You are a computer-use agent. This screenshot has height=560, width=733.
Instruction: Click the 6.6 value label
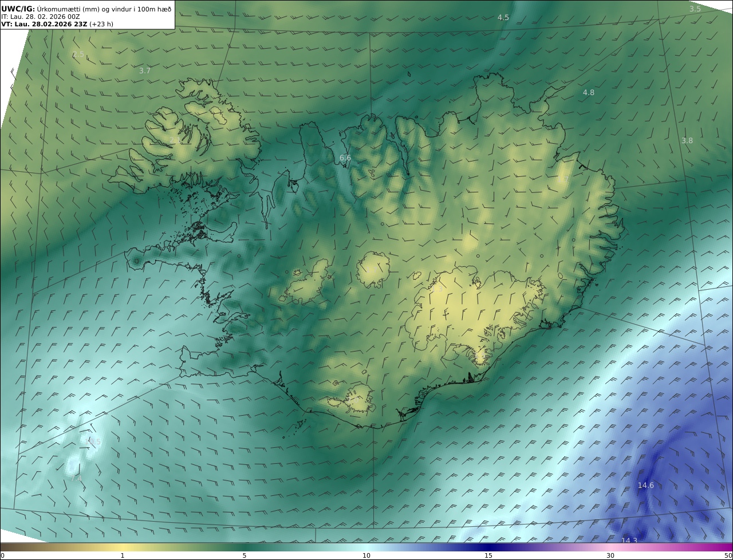pyautogui.click(x=345, y=158)
